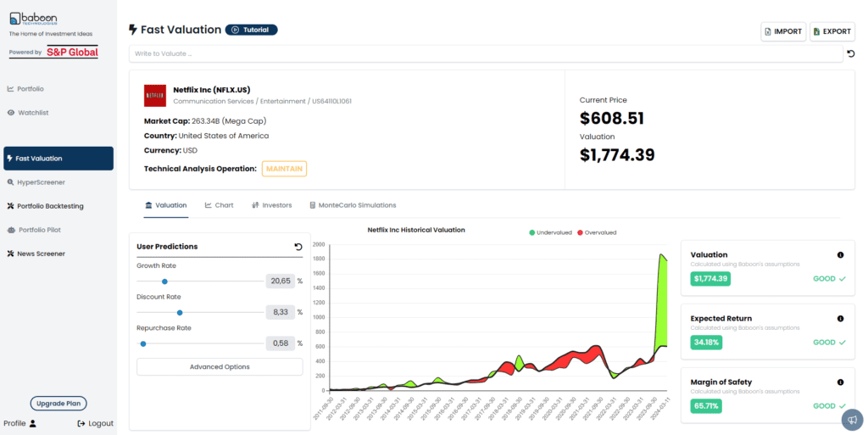Image resolution: width=868 pixels, height=435 pixels.
Task: Click the MAINTAIN technical analysis badge
Action: tap(284, 169)
